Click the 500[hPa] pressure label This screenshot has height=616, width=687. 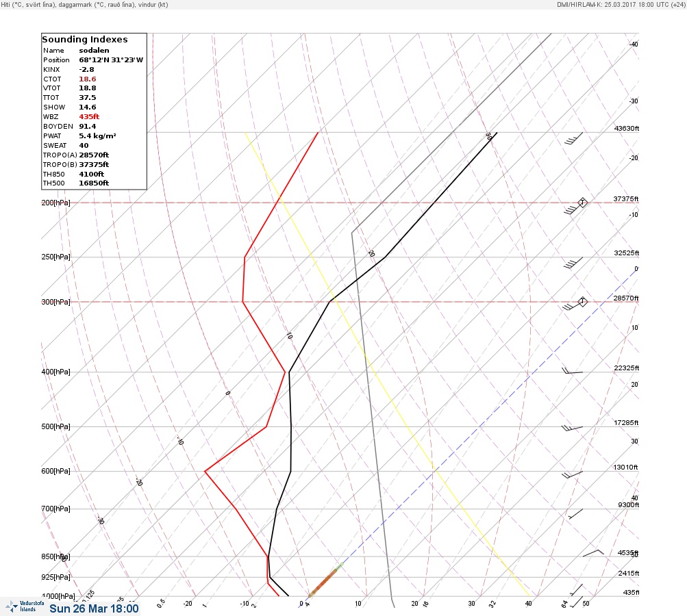point(55,426)
